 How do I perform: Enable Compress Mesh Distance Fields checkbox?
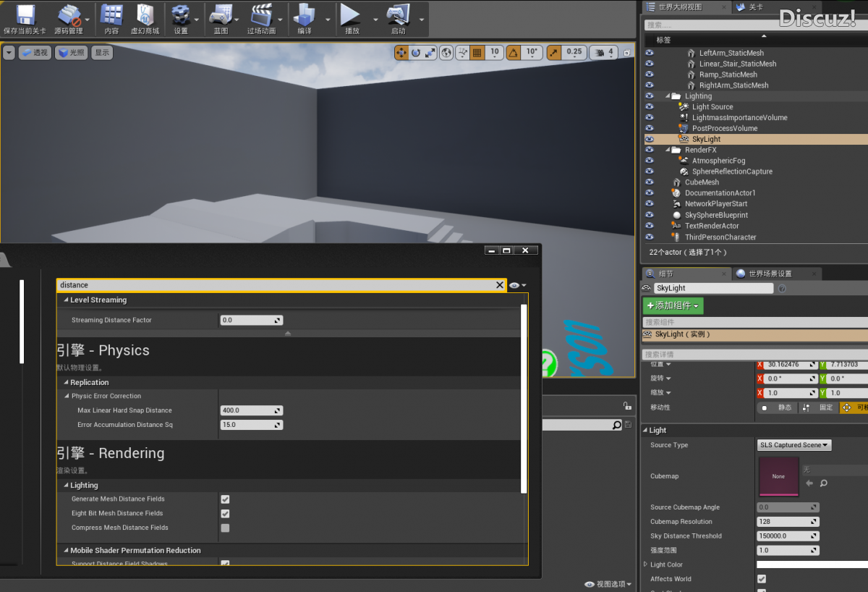[225, 528]
